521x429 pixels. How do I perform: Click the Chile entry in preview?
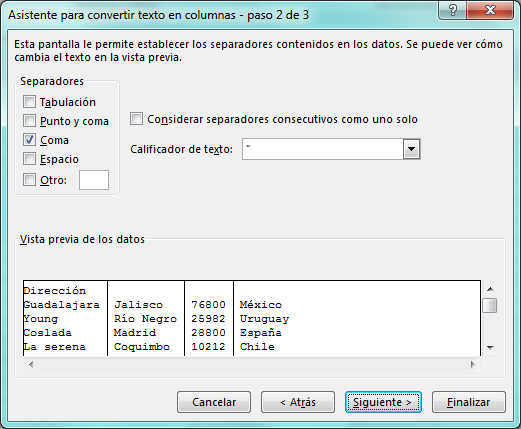click(x=257, y=347)
